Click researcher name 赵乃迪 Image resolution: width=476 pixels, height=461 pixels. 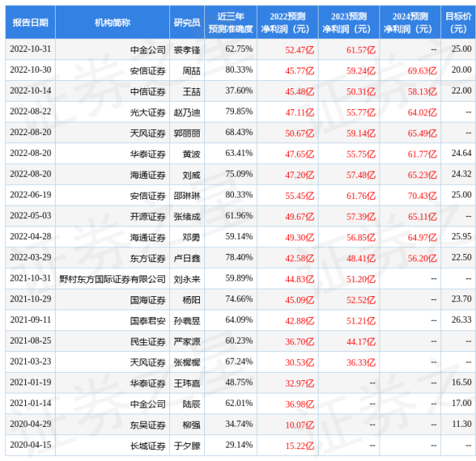187,113
